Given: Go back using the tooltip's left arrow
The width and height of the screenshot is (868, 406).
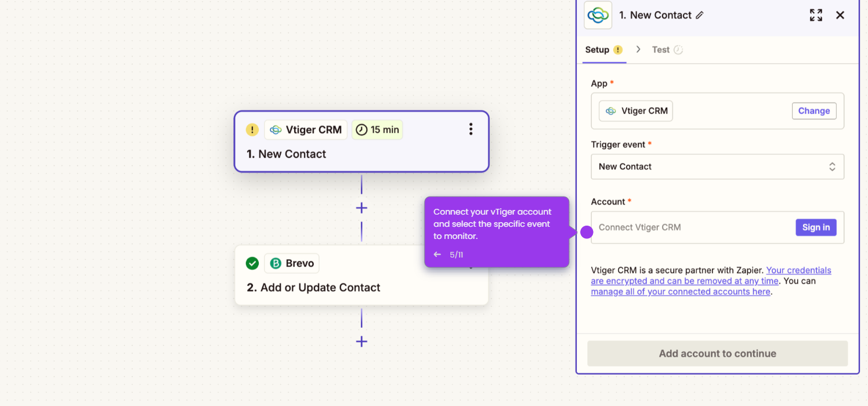Looking at the screenshot, I should click(437, 255).
